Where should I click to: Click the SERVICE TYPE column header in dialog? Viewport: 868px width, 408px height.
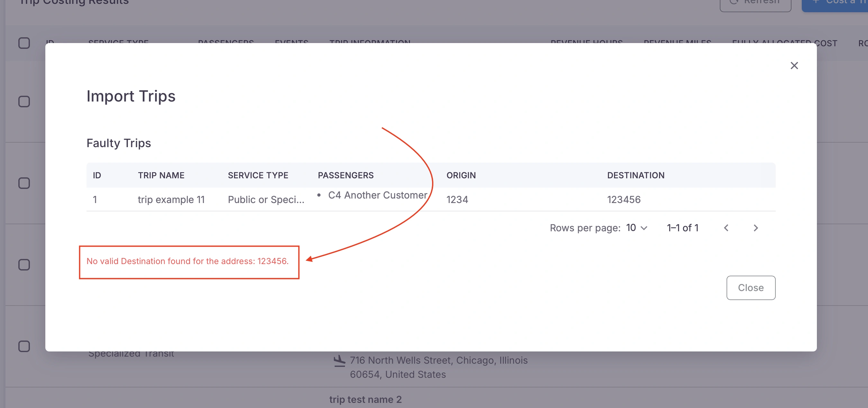(258, 175)
